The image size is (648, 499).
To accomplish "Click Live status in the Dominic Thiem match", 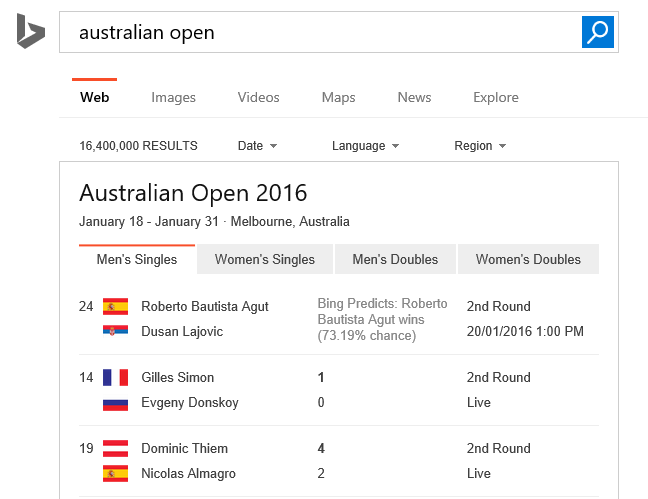I will (479, 473).
